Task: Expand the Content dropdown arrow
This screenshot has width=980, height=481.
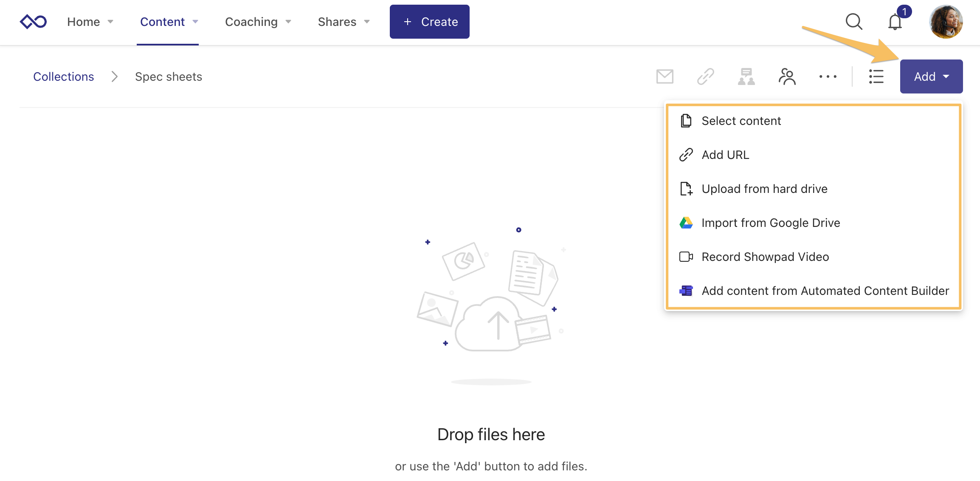Action: click(x=195, y=22)
